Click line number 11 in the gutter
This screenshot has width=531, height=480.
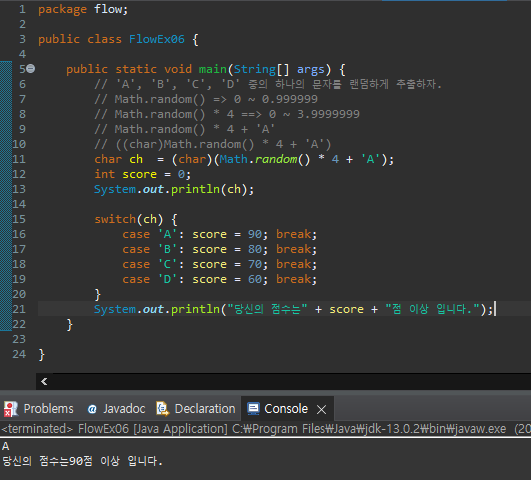pyautogui.click(x=19, y=159)
